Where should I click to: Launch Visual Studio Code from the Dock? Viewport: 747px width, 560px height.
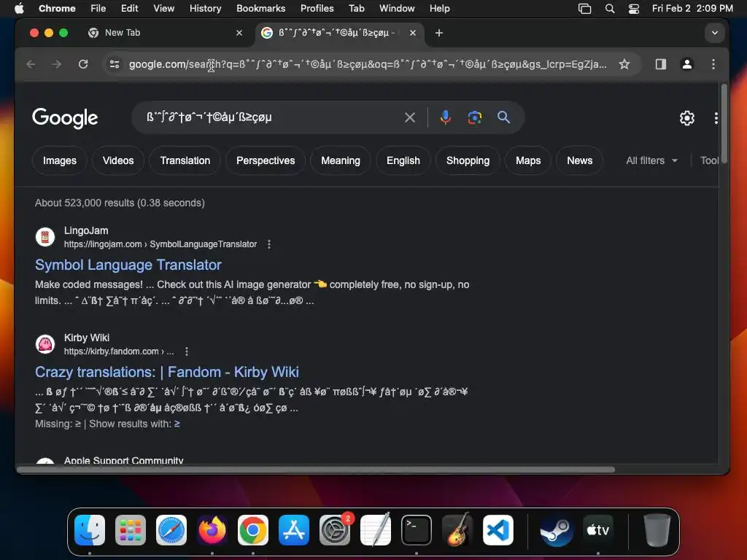[498, 530]
